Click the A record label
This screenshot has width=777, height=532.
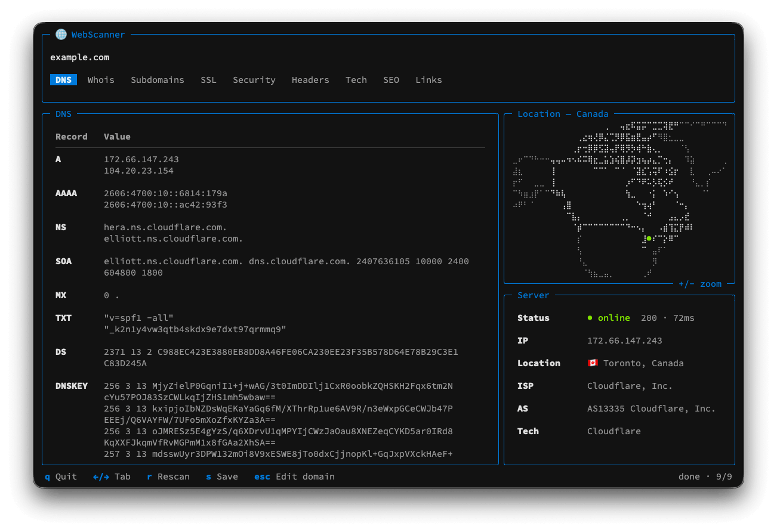pyautogui.click(x=58, y=159)
